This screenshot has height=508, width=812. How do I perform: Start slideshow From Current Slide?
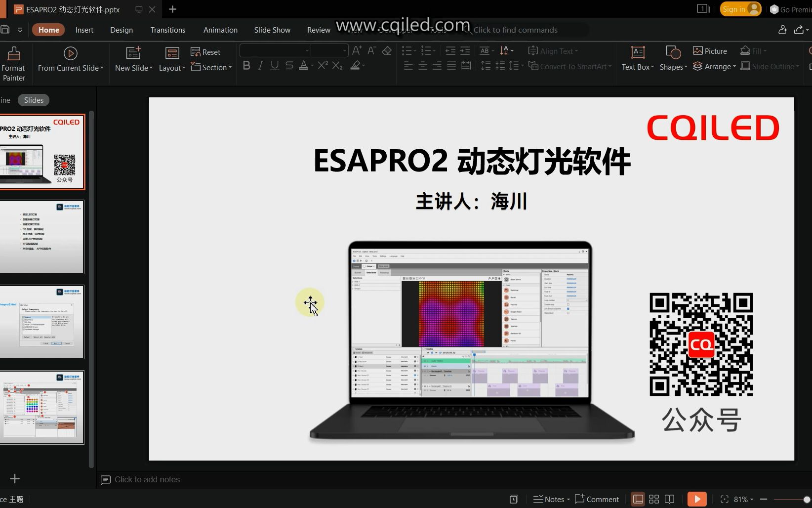[71, 59]
